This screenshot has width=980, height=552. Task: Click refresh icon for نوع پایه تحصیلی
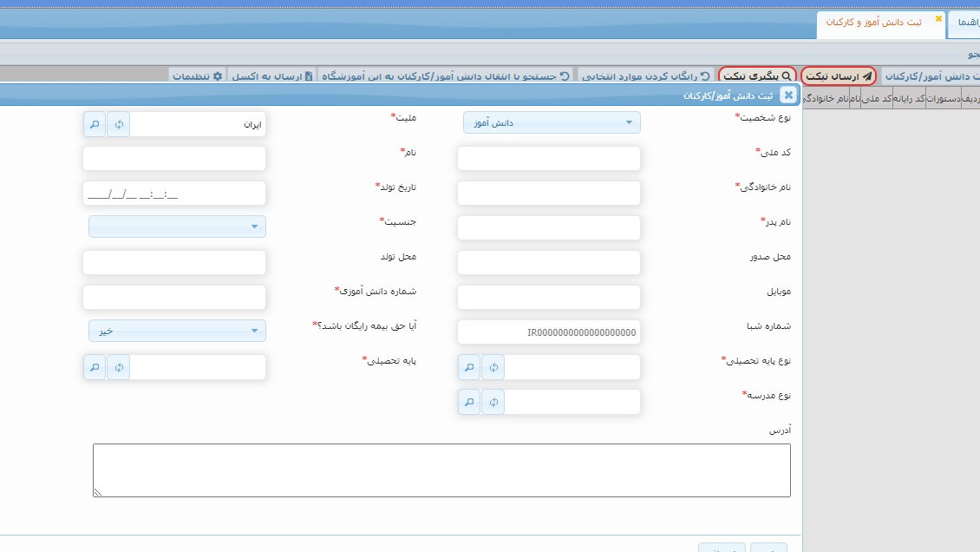pyautogui.click(x=493, y=367)
